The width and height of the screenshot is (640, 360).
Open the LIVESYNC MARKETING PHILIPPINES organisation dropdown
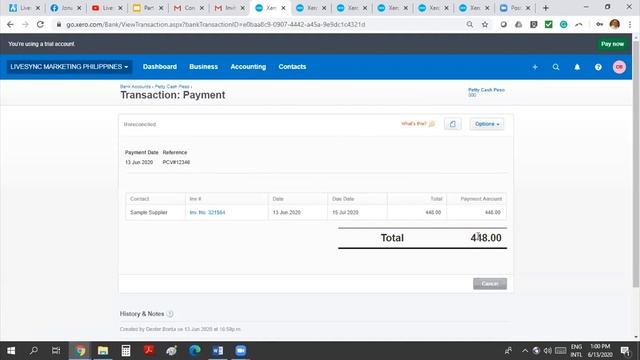tap(69, 67)
